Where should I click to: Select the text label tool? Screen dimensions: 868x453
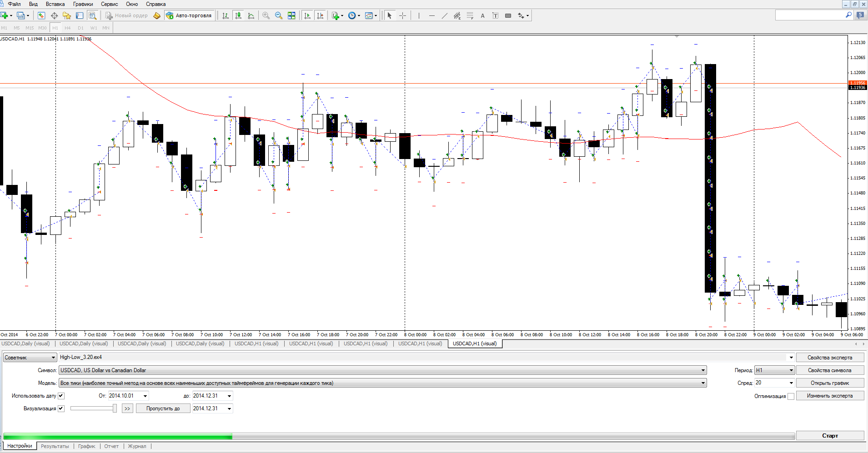click(x=495, y=15)
